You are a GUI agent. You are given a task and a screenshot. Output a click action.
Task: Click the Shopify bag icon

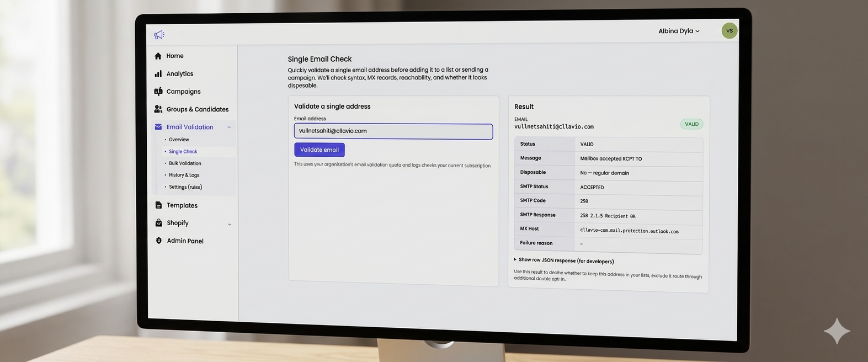(159, 223)
